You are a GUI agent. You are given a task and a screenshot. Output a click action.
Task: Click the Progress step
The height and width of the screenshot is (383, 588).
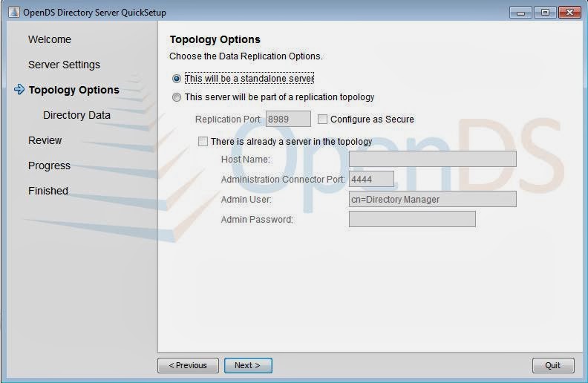[49, 166]
